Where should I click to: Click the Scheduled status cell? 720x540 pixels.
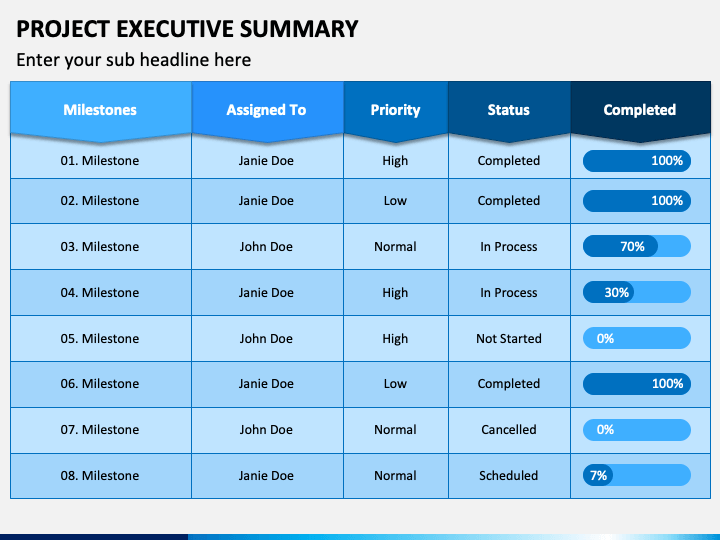509,476
